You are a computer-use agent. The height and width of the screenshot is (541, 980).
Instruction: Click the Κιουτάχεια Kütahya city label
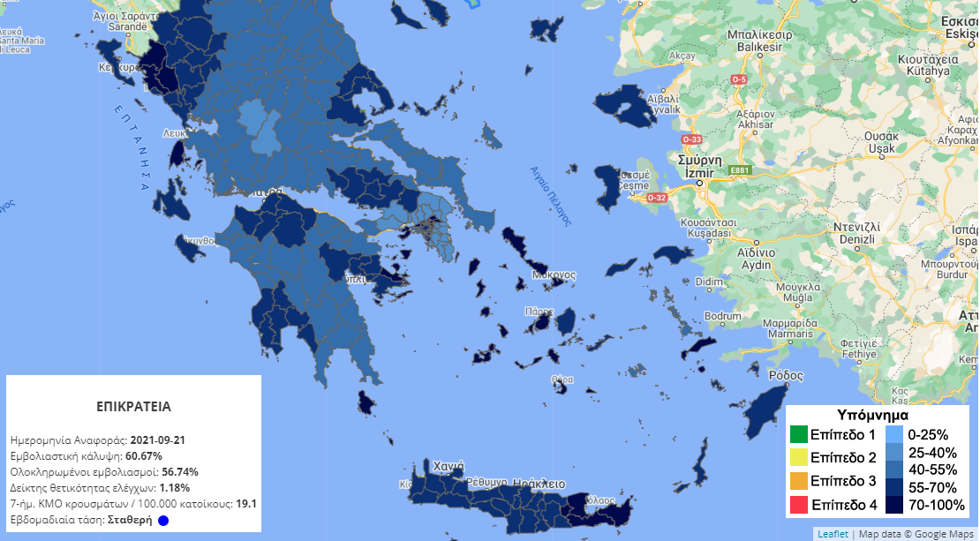(x=928, y=65)
